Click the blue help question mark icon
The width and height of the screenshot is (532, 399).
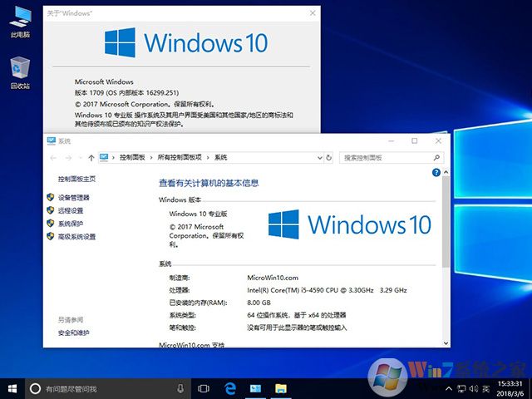(x=436, y=172)
